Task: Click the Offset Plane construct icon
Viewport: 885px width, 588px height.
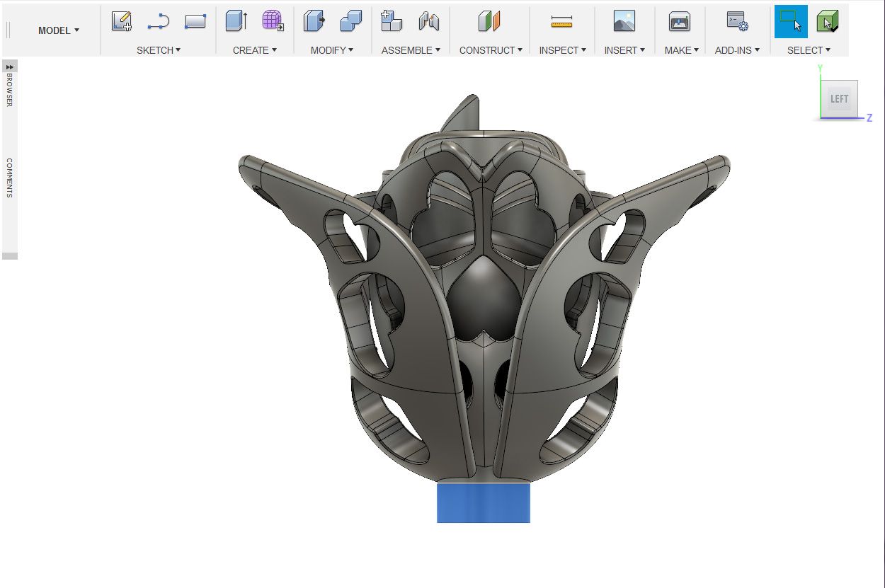Action: coord(489,22)
